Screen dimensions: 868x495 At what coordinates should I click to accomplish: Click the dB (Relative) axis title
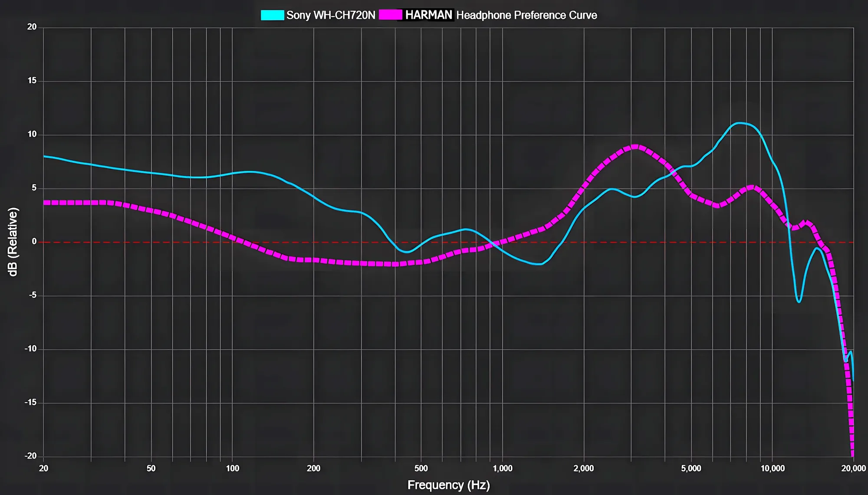click(13, 242)
